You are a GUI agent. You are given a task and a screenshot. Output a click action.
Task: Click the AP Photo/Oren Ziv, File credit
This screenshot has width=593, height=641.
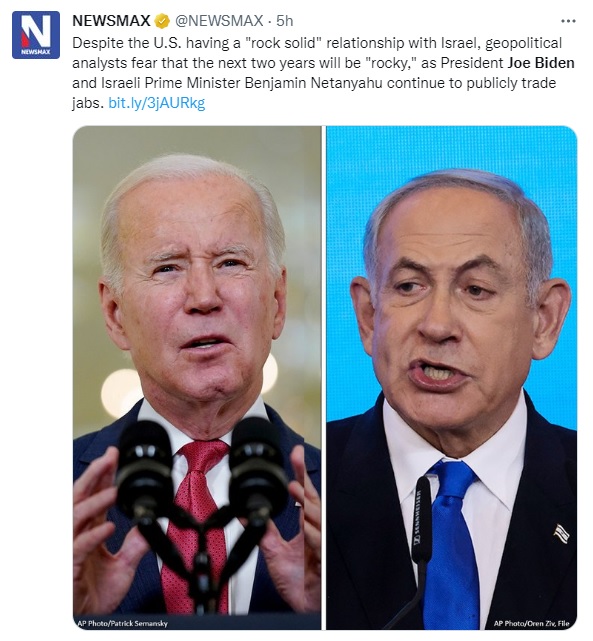click(531, 623)
